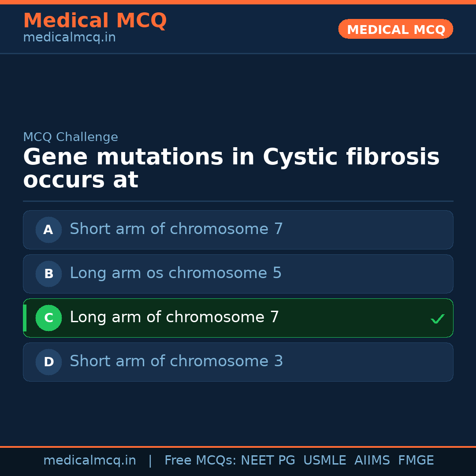Select the "Short arm of chromosome 7" text
The height and width of the screenshot is (476, 476).
[176, 229]
